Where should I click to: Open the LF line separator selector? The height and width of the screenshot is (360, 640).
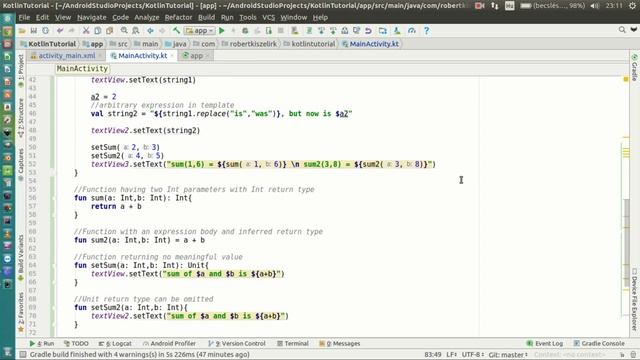coord(451,354)
